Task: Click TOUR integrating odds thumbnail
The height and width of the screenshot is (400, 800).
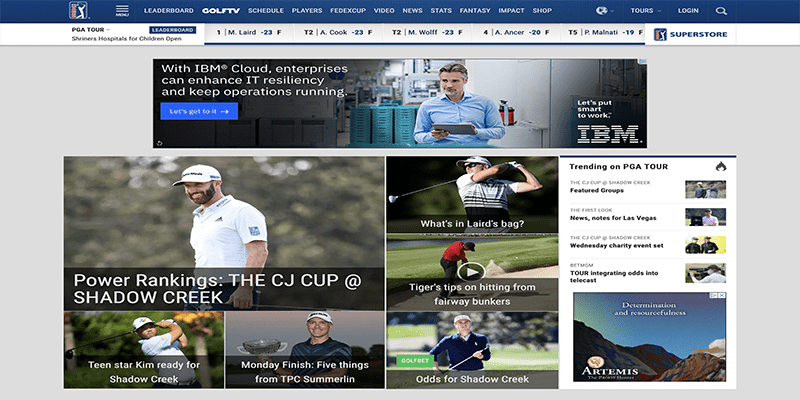Action: click(x=705, y=273)
